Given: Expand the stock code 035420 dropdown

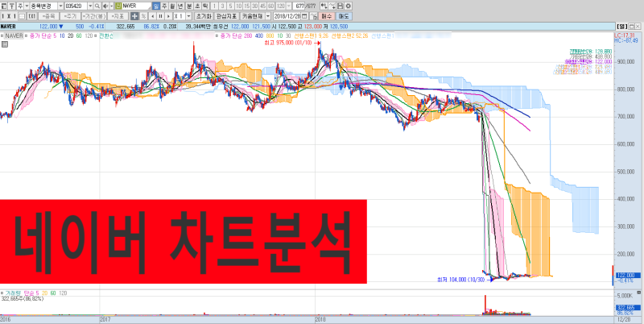Looking at the screenshot, I should pos(90,6).
